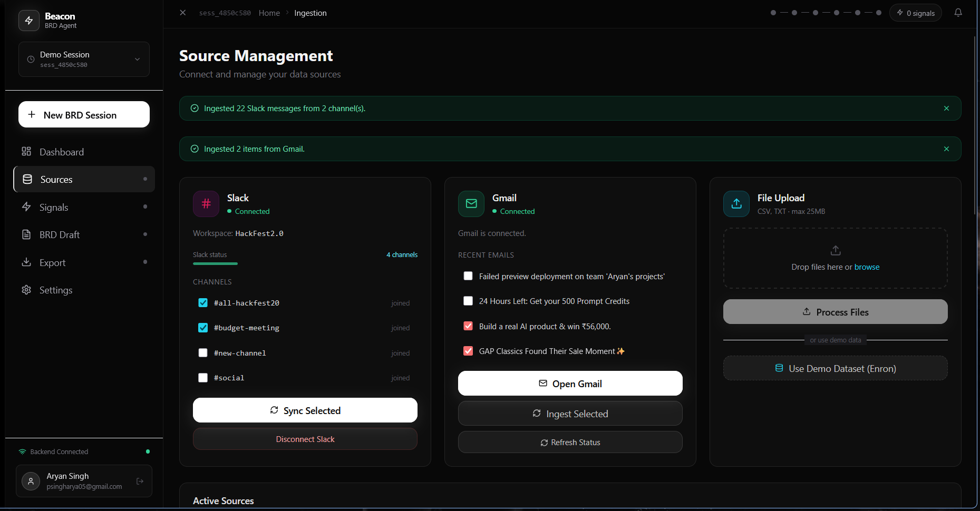Click the refresh icon in Sync Selected
Screen dimensions: 980x511
pos(274,410)
